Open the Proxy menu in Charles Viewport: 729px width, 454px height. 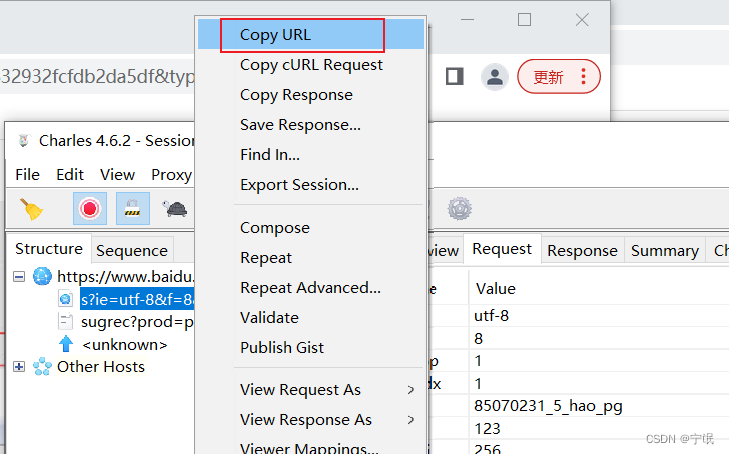point(171,175)
